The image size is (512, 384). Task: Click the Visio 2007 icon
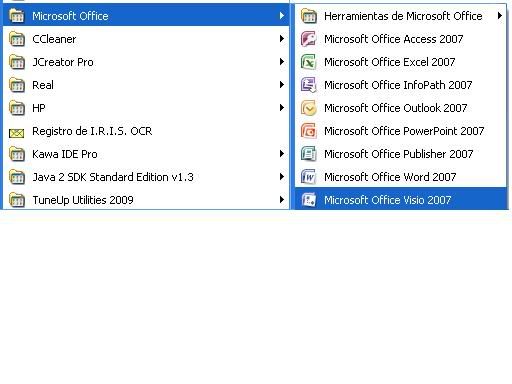(308, 200)
